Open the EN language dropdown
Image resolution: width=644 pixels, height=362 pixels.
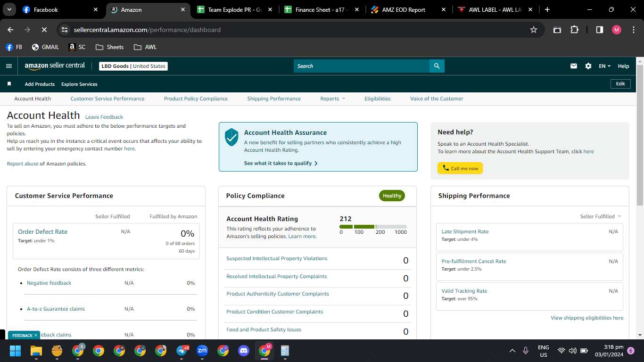coord(604,66)
